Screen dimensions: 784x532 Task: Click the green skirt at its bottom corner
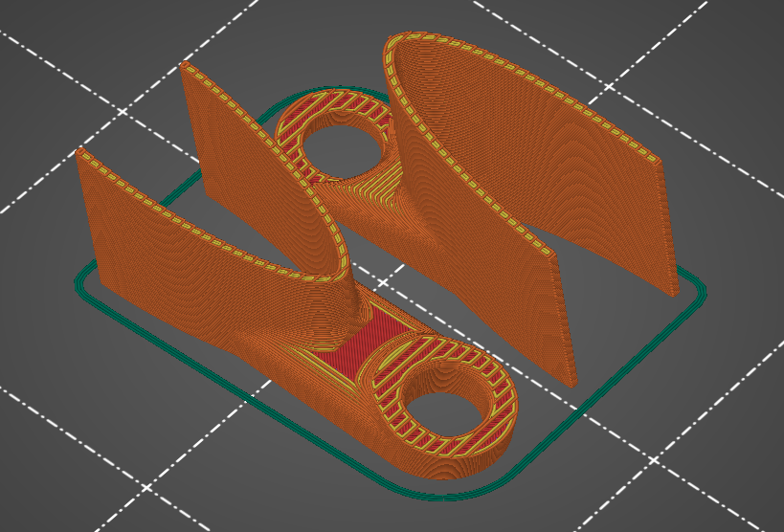[450, 497]
